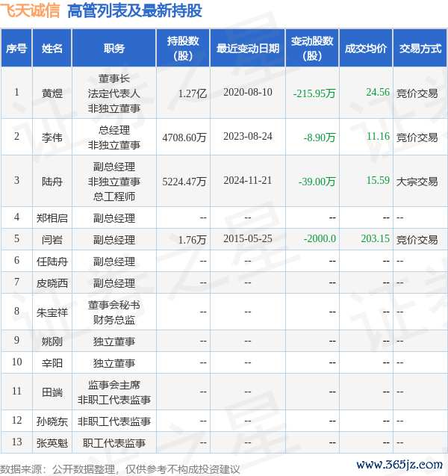This screenshot has width=448, height=476.
Task: Click the change value -215.95万
Action: (314, 93)
